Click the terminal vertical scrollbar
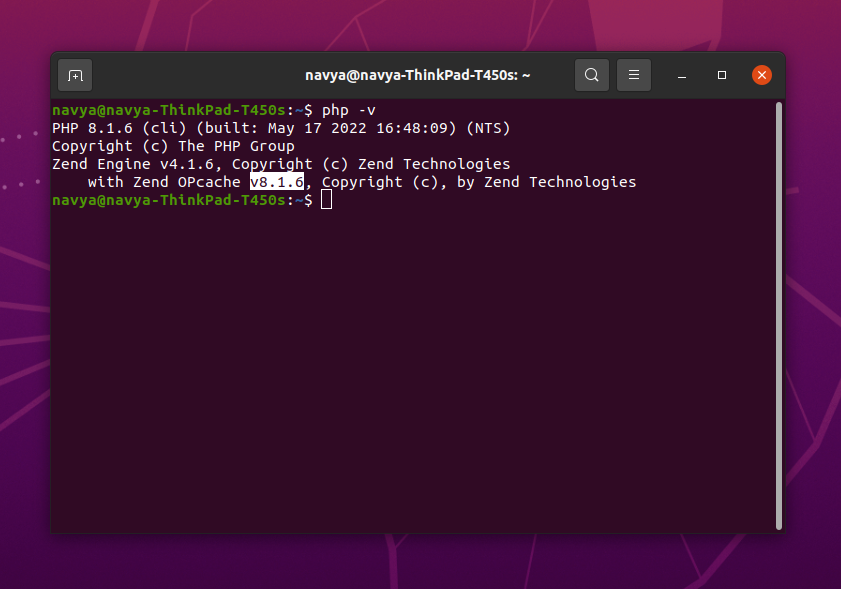 pos(779,316)
